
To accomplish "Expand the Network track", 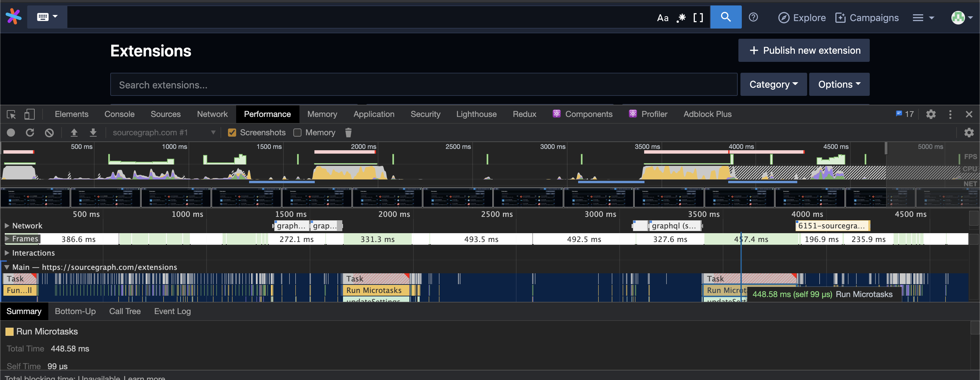I will pos(6,225).
